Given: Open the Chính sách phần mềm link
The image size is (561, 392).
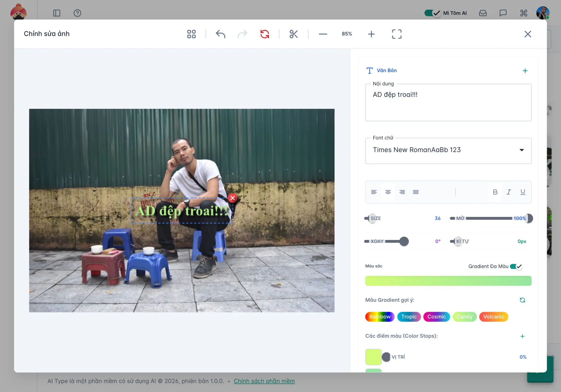Looking at the screenshot, I should [x=264, y=381].
